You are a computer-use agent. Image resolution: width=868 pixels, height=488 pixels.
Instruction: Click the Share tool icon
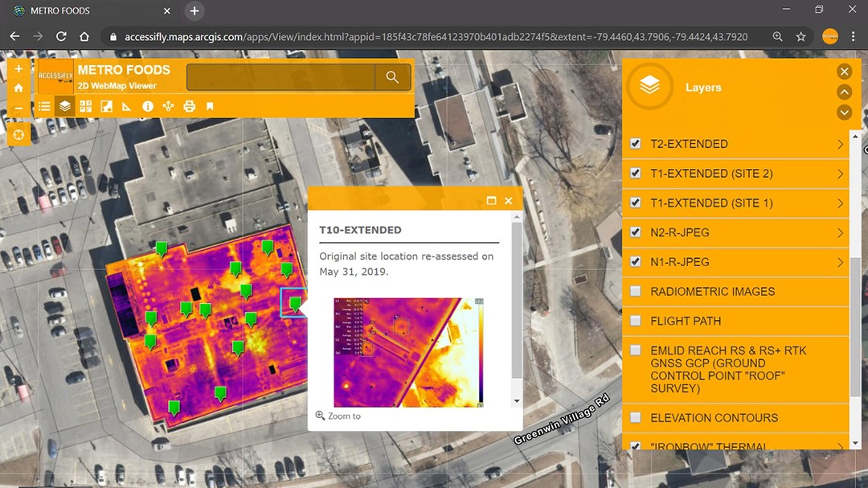(168, 106)
